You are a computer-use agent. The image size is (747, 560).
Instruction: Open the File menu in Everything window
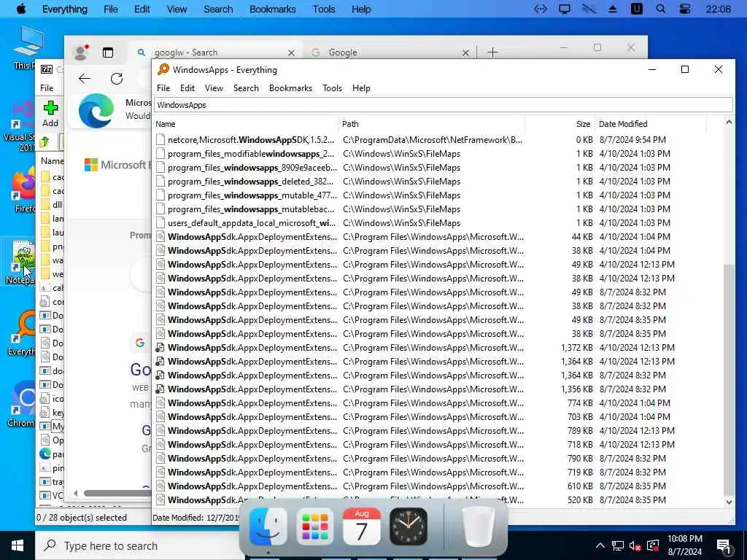[x=163, y=88]
